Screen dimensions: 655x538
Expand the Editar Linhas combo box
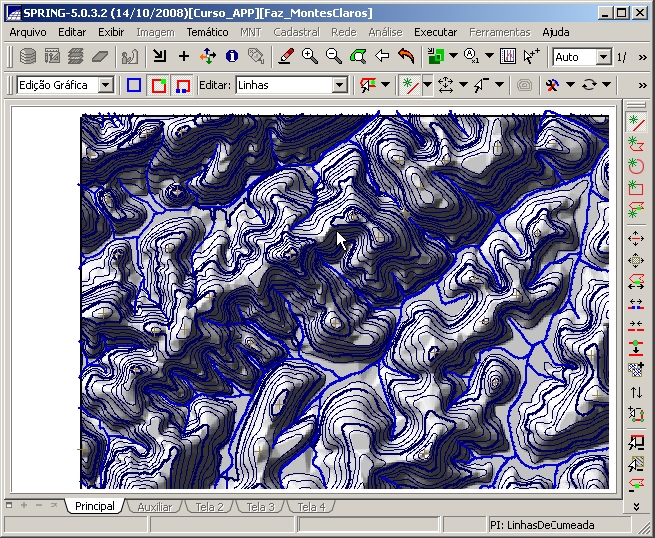(x=339, y=86)
